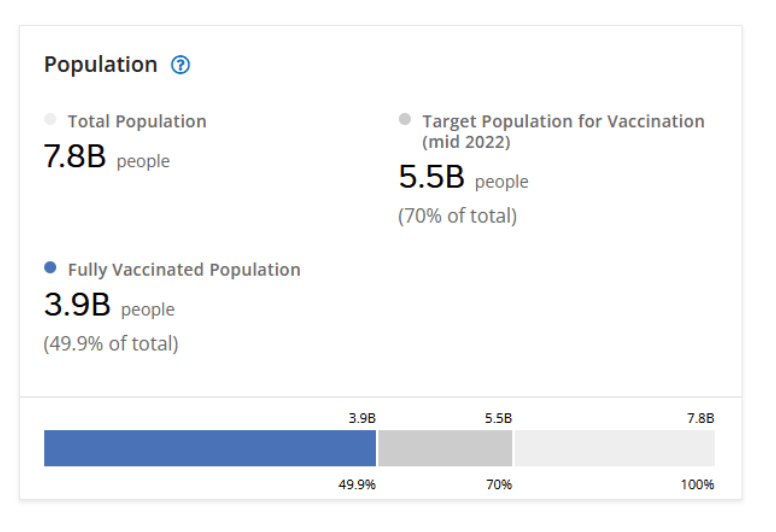Click the light gray remaining population bar
This screenshot has height=532, width=776.
[614, 448]
